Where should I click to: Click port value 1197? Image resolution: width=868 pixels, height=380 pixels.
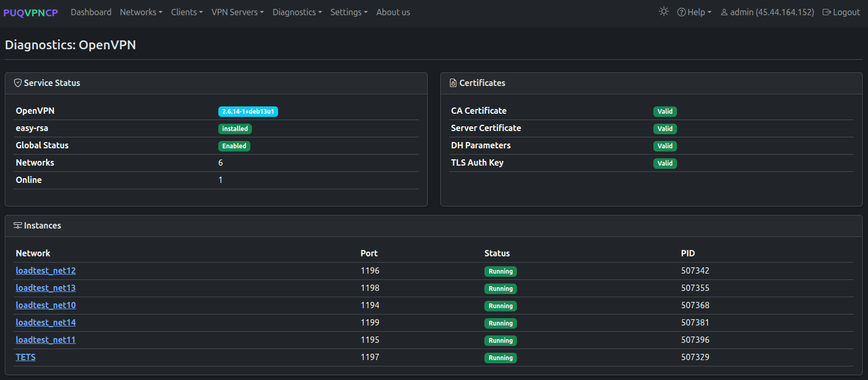[370, 357]
